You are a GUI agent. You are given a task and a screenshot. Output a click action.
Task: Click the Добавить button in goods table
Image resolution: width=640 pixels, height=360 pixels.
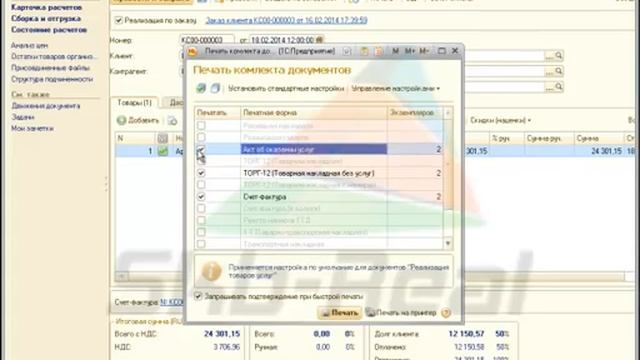coord(138,120)
